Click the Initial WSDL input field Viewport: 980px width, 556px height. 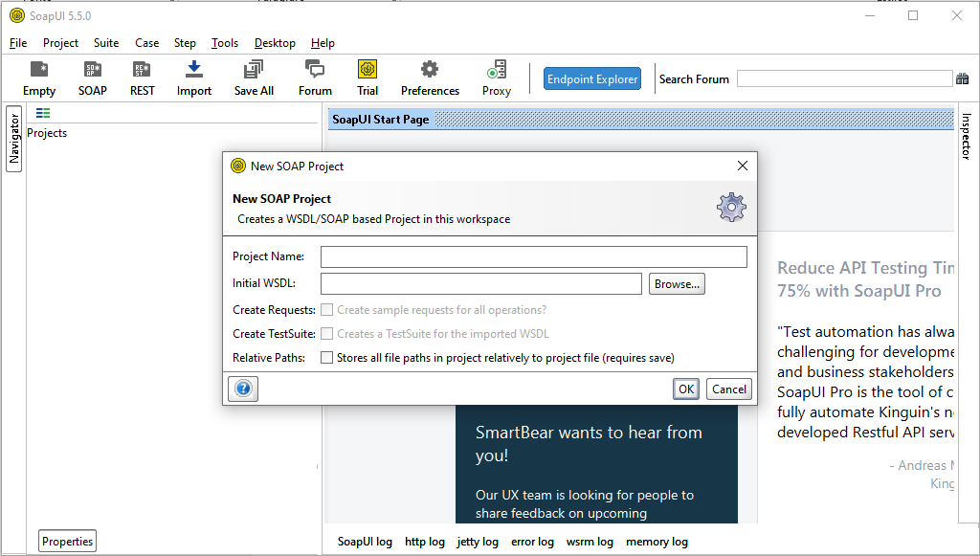click(481, 283)
